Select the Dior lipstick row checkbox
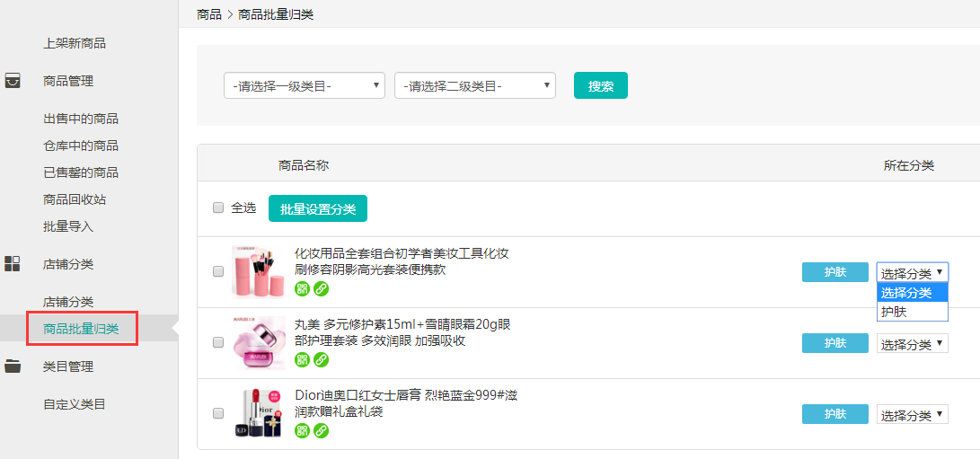The width and height of the screenshot is (980, 459). coord(218,413)
